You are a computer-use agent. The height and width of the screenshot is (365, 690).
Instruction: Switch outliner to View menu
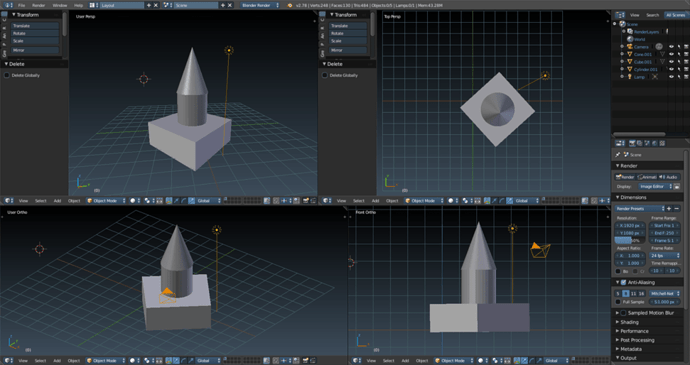click(x=635, y=15)
